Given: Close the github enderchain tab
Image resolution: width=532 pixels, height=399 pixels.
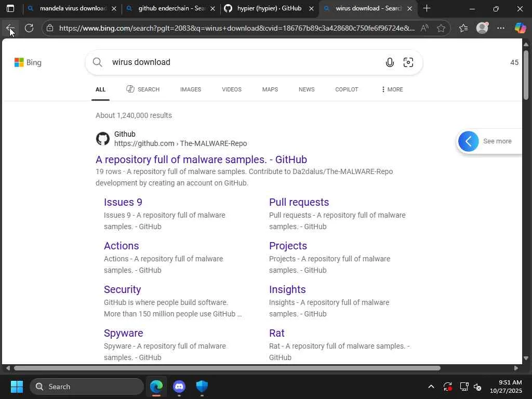Looking at the screenshot, I should point(212,9).
